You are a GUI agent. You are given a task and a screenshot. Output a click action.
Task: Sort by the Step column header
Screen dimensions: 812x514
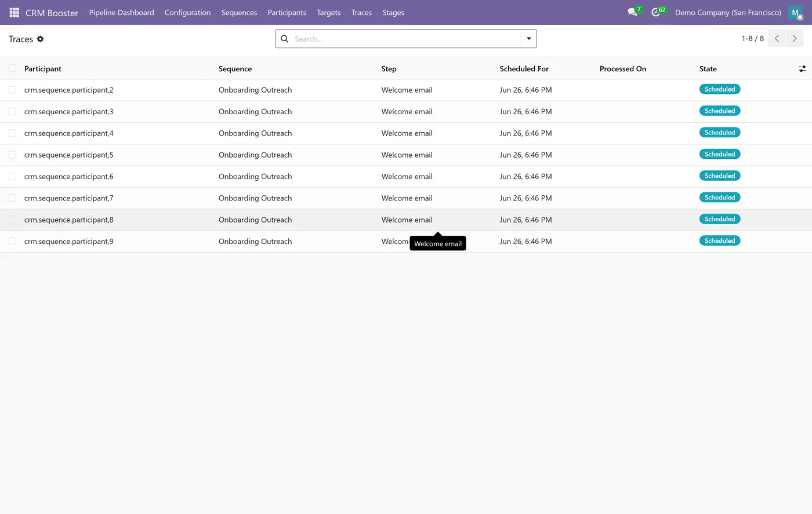[389, 68]
